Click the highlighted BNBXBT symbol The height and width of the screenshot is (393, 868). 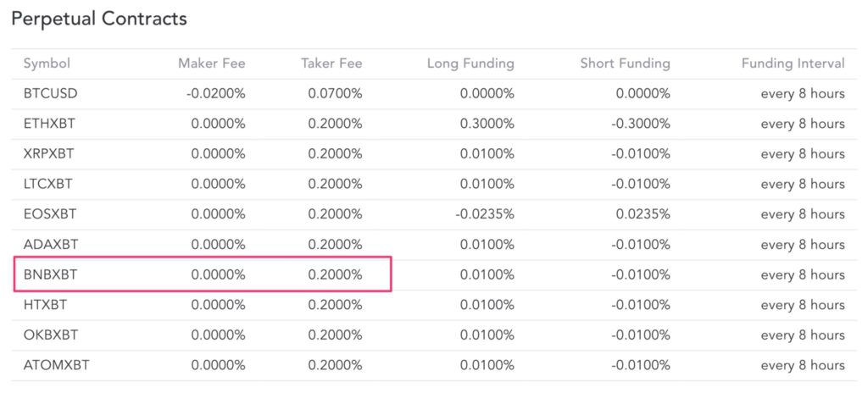pyautogui.click(x=51, y=275)
